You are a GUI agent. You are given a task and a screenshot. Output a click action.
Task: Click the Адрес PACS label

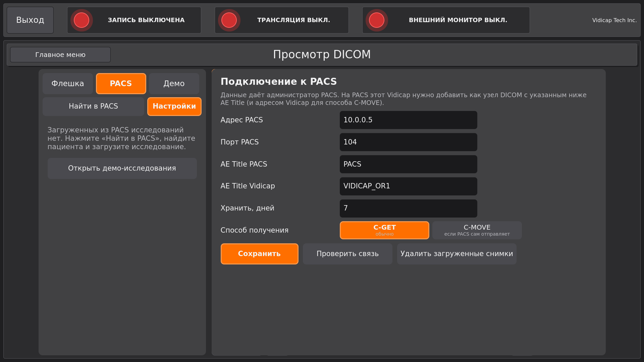[x=242, y=120]
